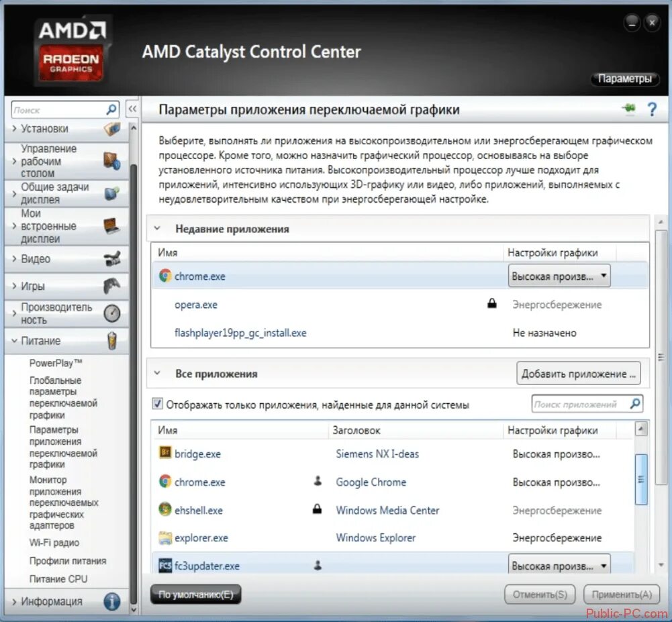This screenshot has width=672, height=622.
Task: Toggle checkbox Отображать только приложения, найденные
Action: [x=157, y=404]
